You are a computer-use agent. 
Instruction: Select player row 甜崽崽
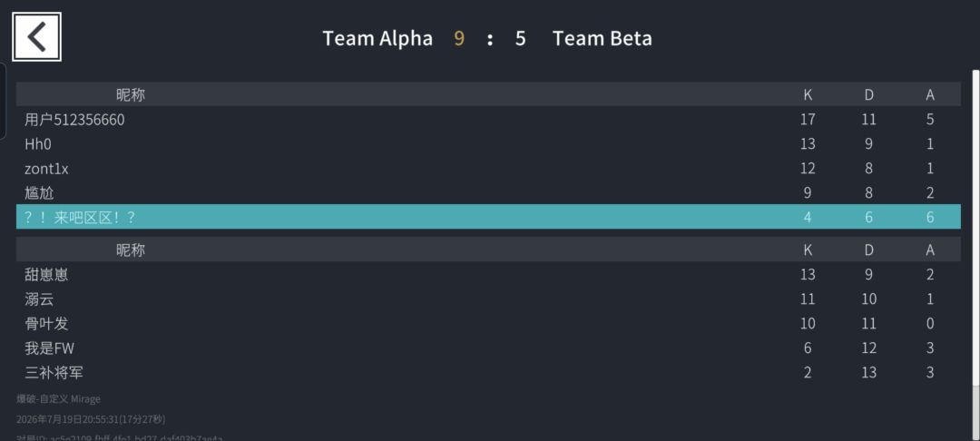tap(488, 274)
